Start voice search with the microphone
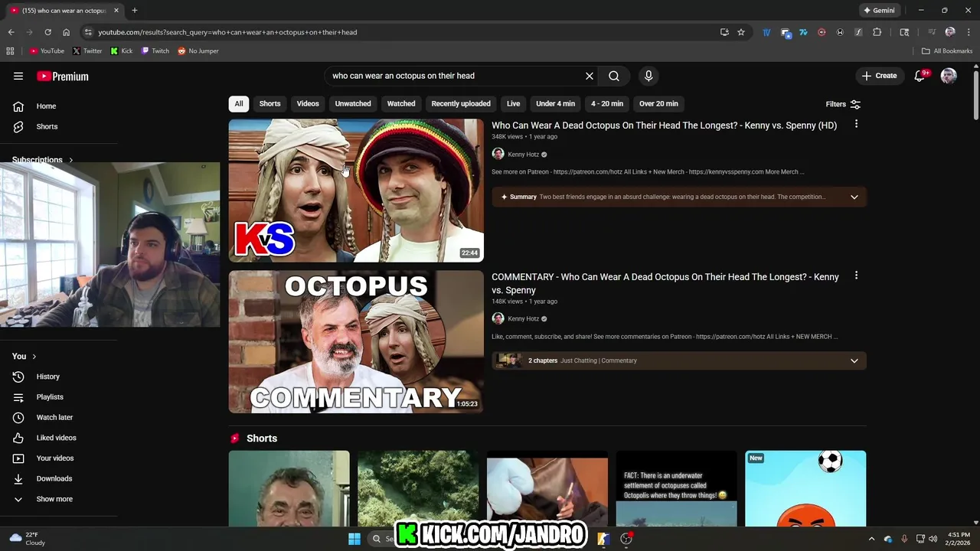 pyautogui.click(x=648, y=76)
